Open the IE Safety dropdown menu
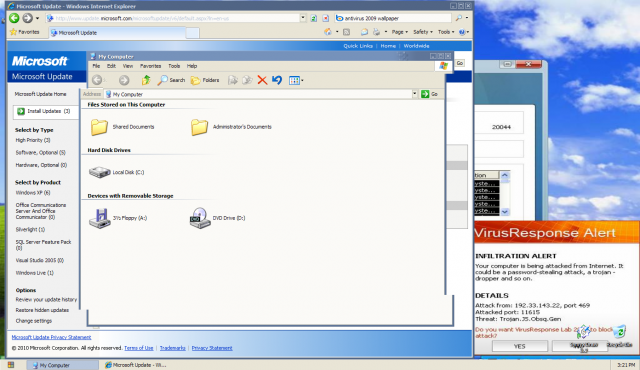This screenshot has height=370, width=640. click(x=422, y=32)
